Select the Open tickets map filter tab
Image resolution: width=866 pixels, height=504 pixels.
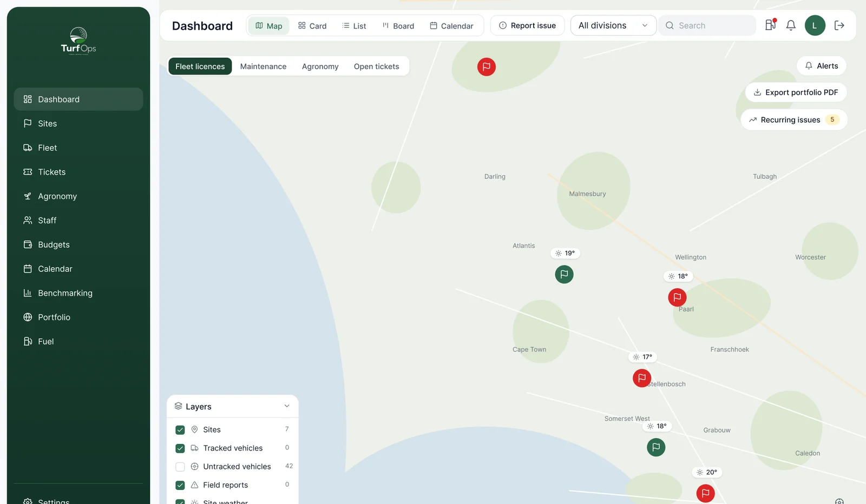pos(377,67)
